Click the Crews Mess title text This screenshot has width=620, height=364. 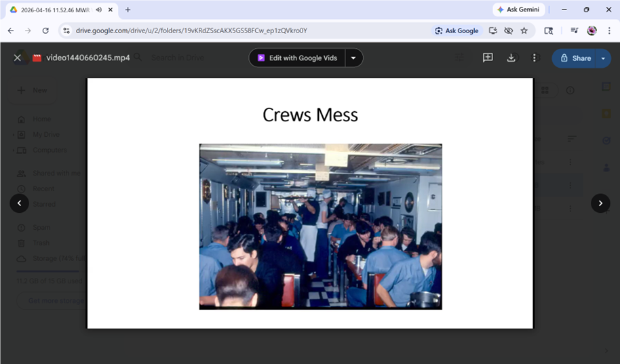pyautogui.click(x=310, y=115)
